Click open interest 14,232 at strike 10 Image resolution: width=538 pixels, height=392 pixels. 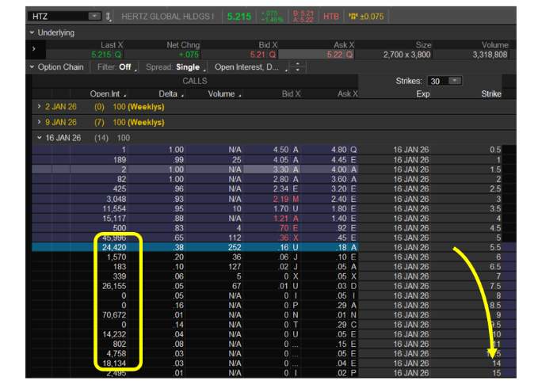click(114, 334)
